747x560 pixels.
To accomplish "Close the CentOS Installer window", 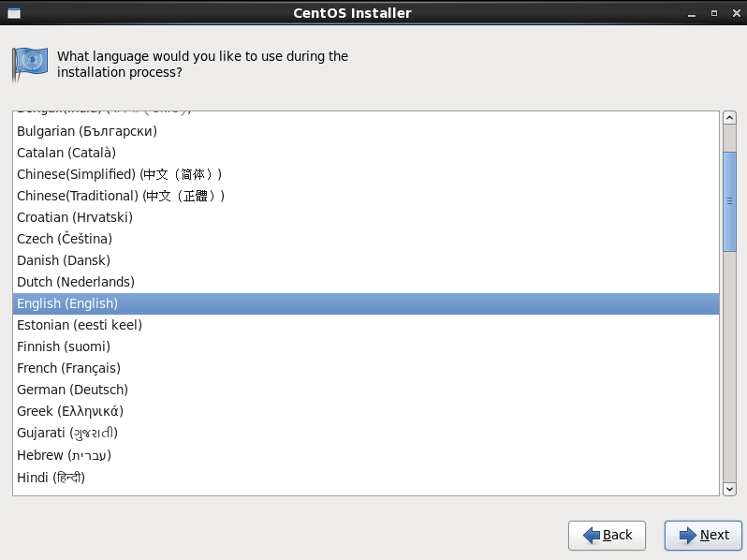I will 737,13.
